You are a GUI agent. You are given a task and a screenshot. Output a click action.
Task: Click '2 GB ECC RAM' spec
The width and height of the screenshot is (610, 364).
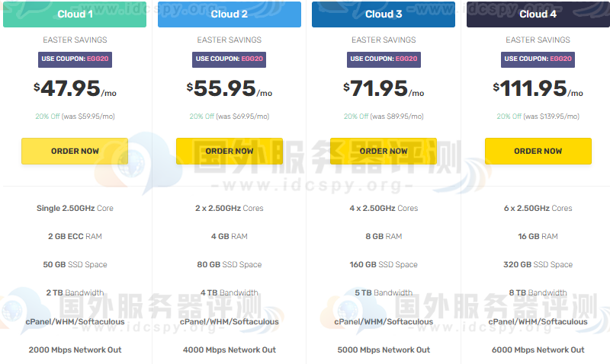tap(75, 236)
